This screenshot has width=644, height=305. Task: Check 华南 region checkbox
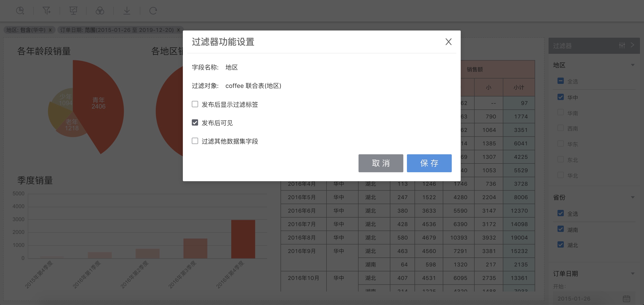coord(560,112)
